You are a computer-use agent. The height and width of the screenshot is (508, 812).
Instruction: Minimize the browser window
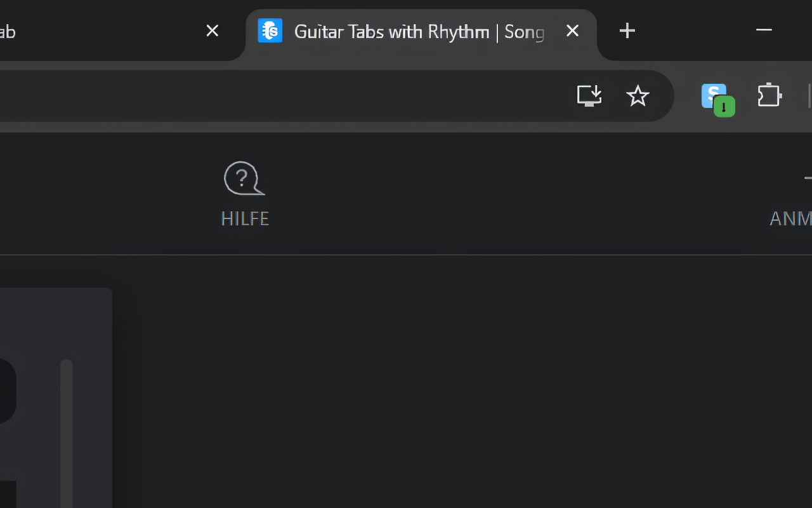(x=764, y=30)
